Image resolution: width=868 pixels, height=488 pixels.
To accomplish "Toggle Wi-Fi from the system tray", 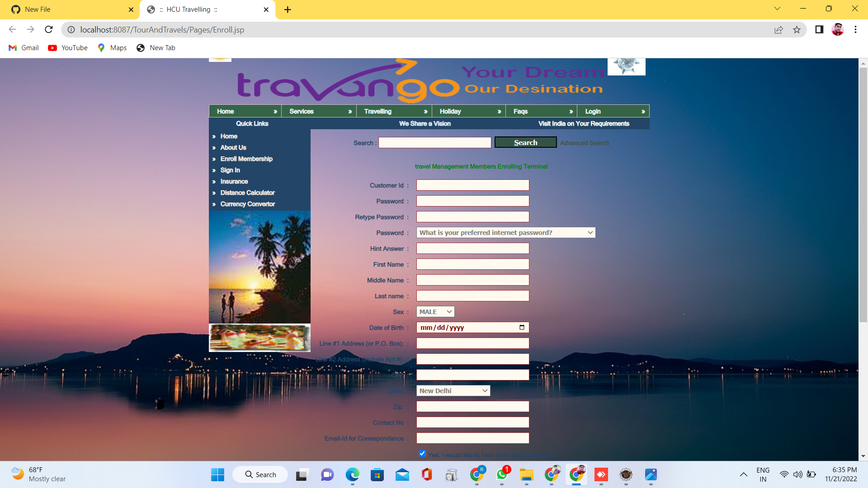I will [x=783, y=474].
